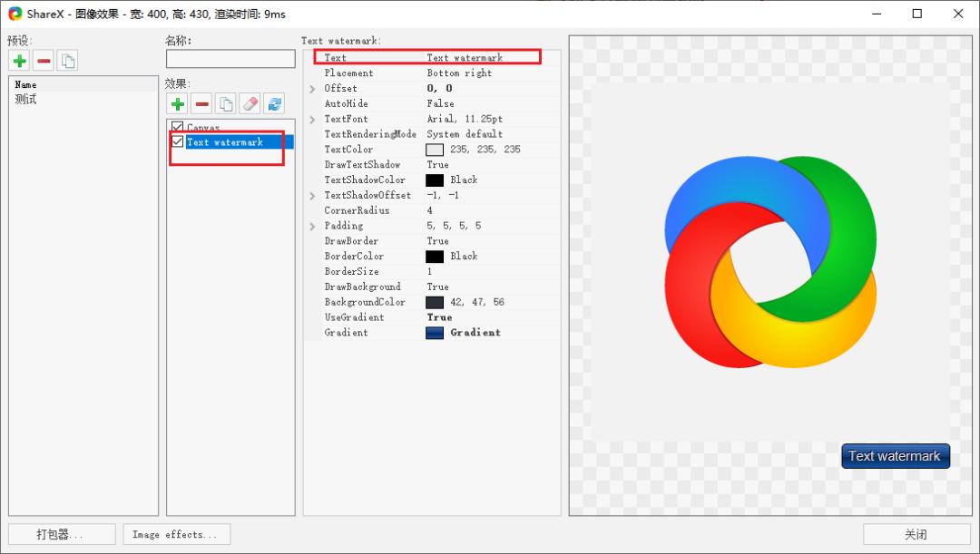Clear effects with the eraser icon
980x554 pixels.
250,104
